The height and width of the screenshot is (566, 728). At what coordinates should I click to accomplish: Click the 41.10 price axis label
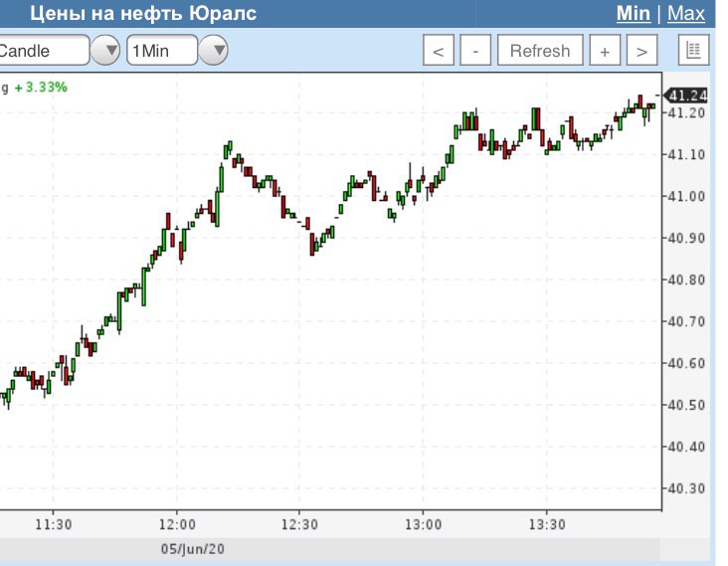pyautogui.click(x=686, y=154)
